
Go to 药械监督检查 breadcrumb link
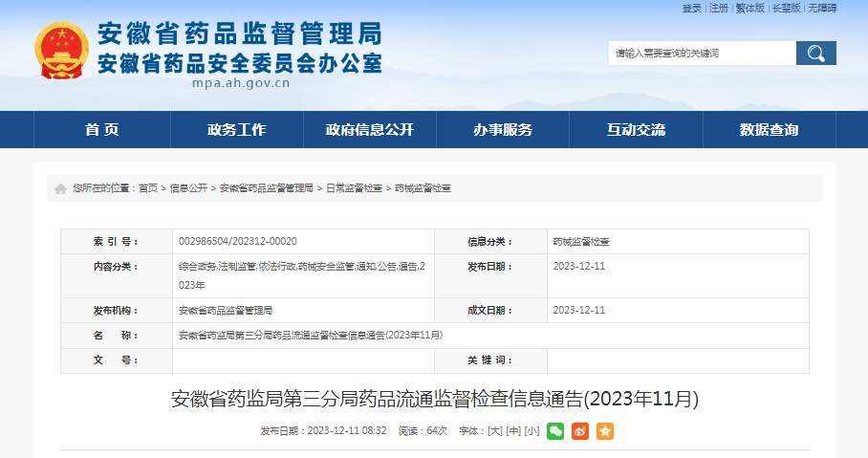point(423,188)
